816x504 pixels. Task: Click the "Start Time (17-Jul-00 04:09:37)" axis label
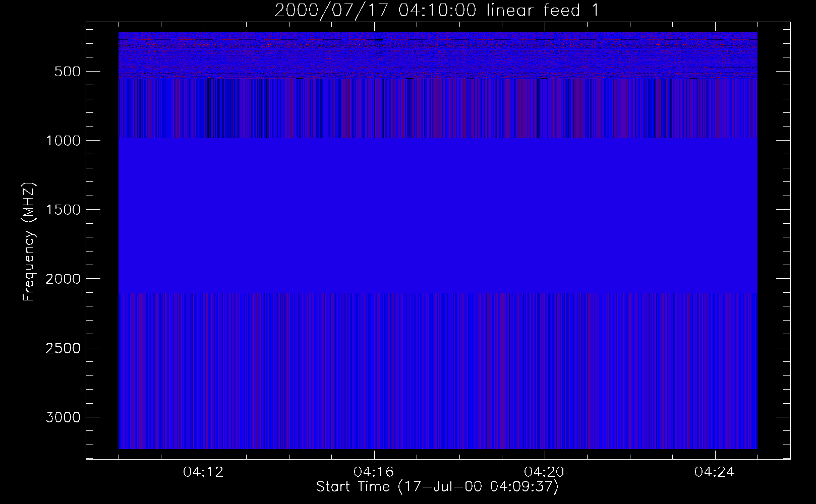437,487
